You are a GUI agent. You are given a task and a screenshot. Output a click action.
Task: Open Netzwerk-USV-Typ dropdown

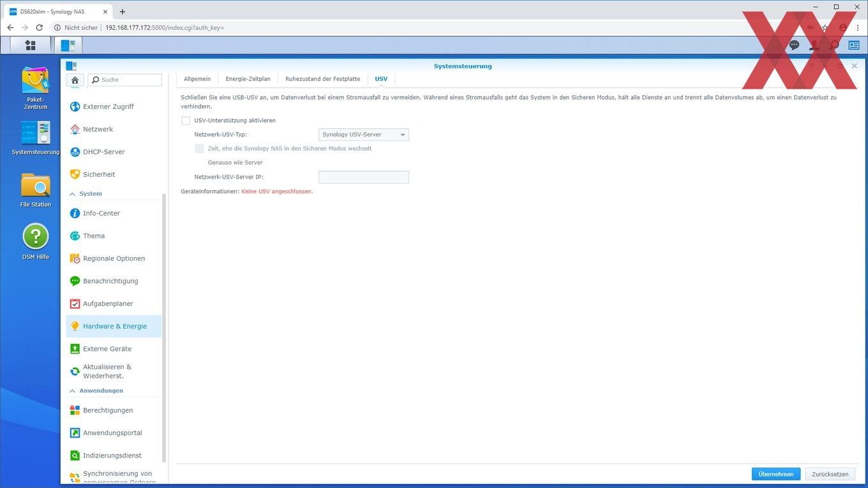364,135
